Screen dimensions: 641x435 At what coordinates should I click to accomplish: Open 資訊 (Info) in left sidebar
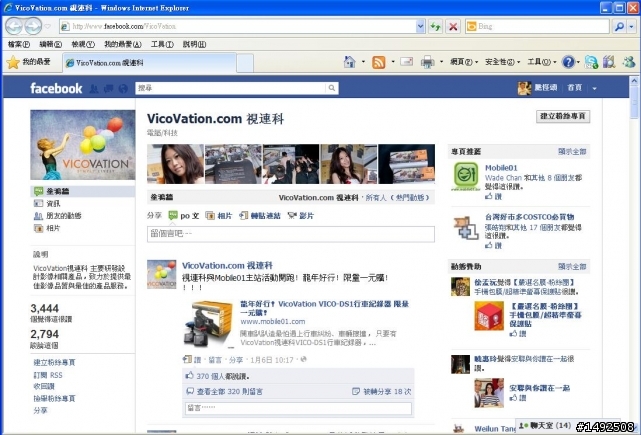(53, 203)
